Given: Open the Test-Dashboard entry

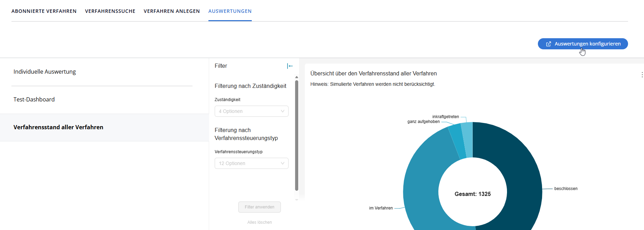Looking at the screenshot, I should [x=34, y=100].
